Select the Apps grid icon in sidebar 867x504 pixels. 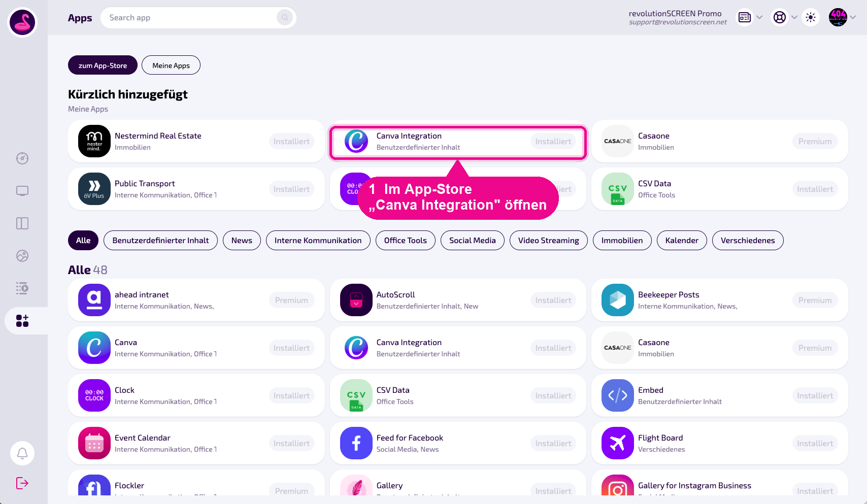coord(22,321)
